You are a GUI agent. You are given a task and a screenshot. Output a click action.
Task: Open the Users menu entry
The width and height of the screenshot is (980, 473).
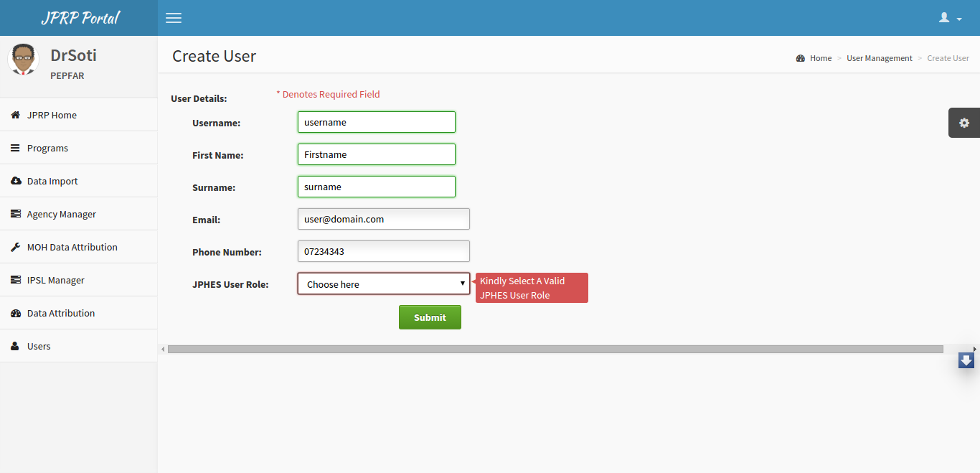click(x=78, y=346)
